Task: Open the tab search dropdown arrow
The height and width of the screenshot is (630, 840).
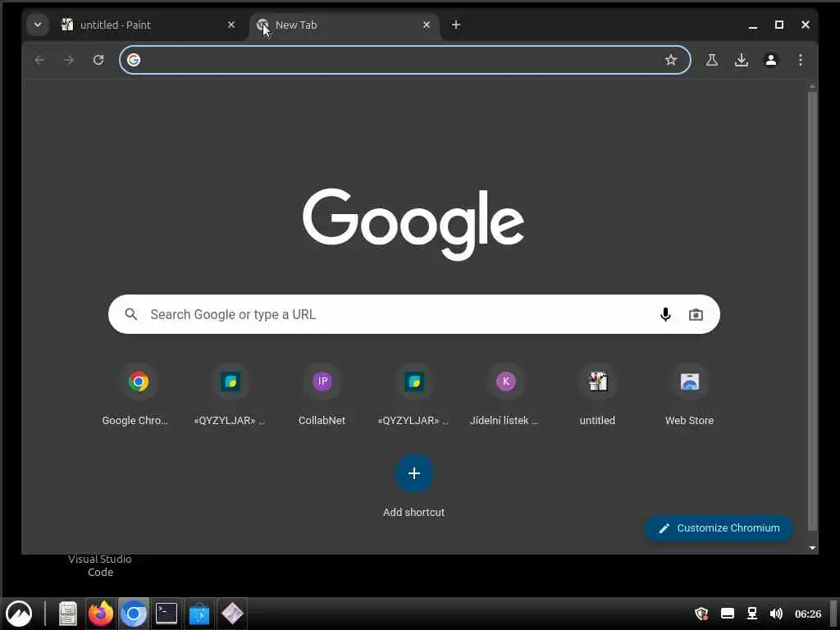Action: 38,25
